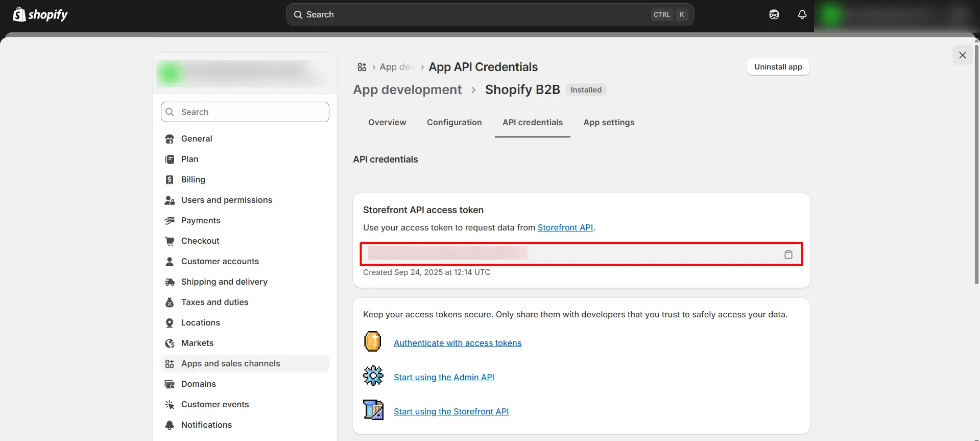Viewport: 980px width, 441px height.
Task: Open the Storefront API link
Action: pyautogui.click(x=565, y=227)
